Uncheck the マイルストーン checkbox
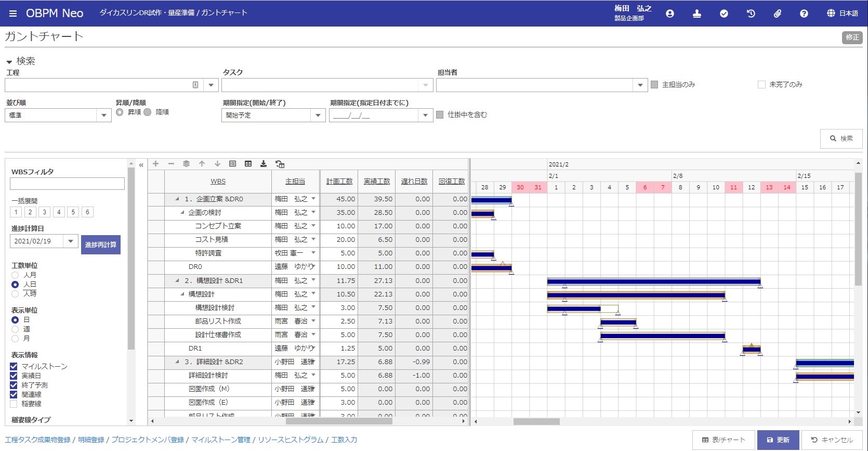The image size is (868, 451). pyautogui.click(x=14, y=366)
